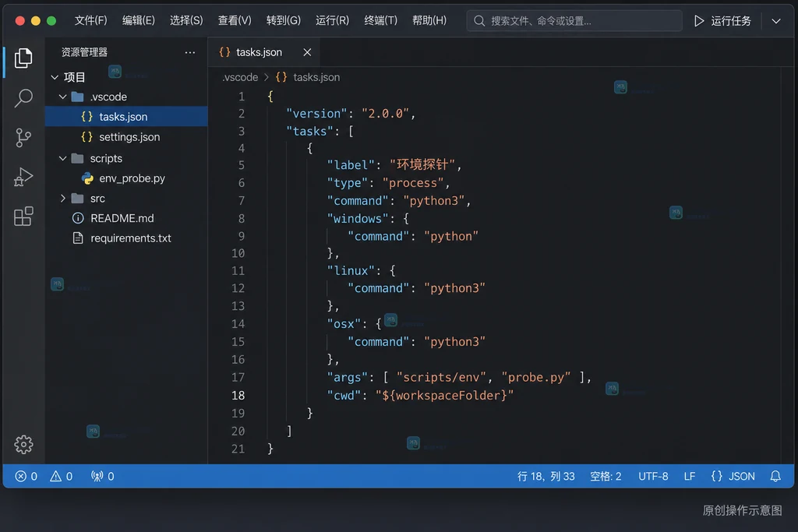
Task: Focus the 搜索文件、命令或设置 search box
Action: coord(574,21)
